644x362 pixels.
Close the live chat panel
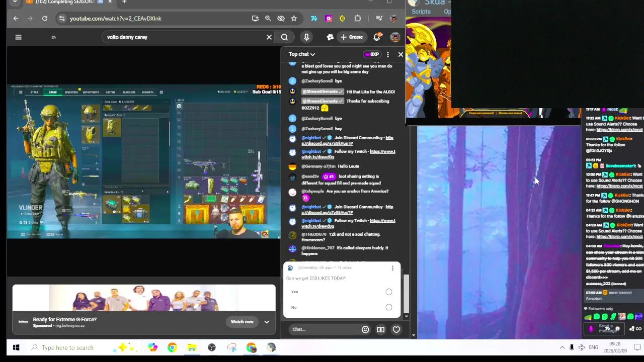pos(400,54)
